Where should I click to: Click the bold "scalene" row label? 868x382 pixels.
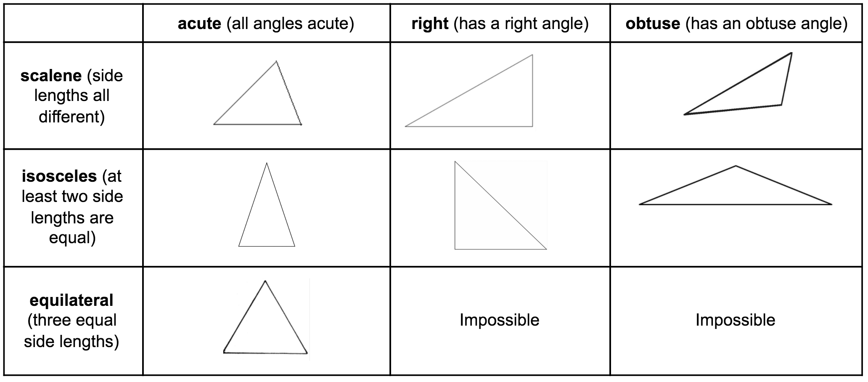point(51,76)
